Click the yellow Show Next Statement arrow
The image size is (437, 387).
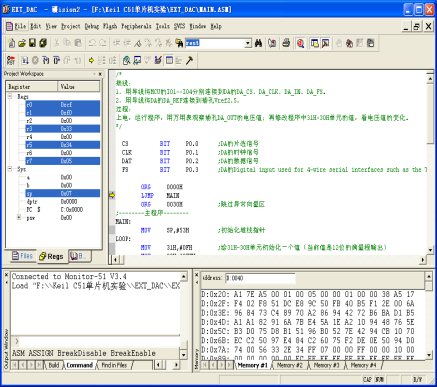coord(91,60)
